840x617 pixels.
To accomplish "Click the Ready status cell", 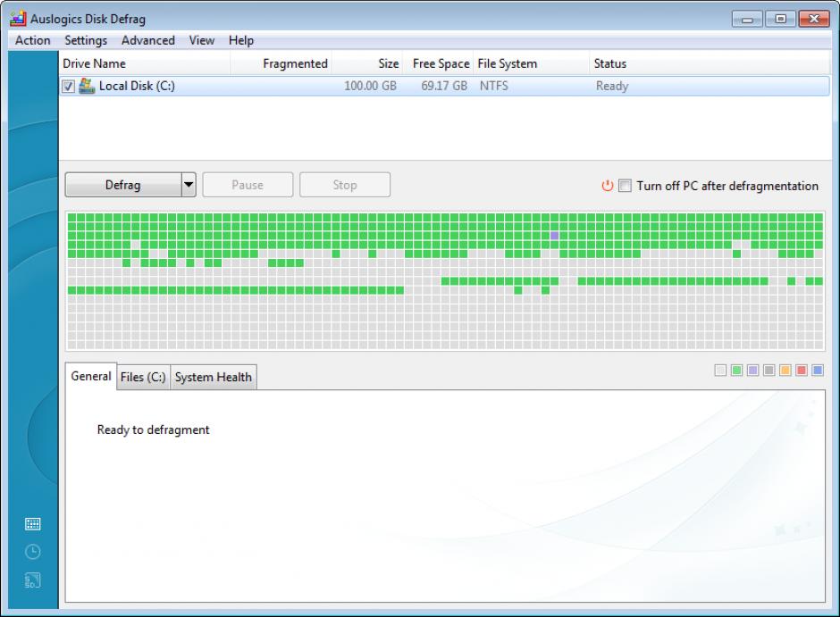I will coord(612,86).
